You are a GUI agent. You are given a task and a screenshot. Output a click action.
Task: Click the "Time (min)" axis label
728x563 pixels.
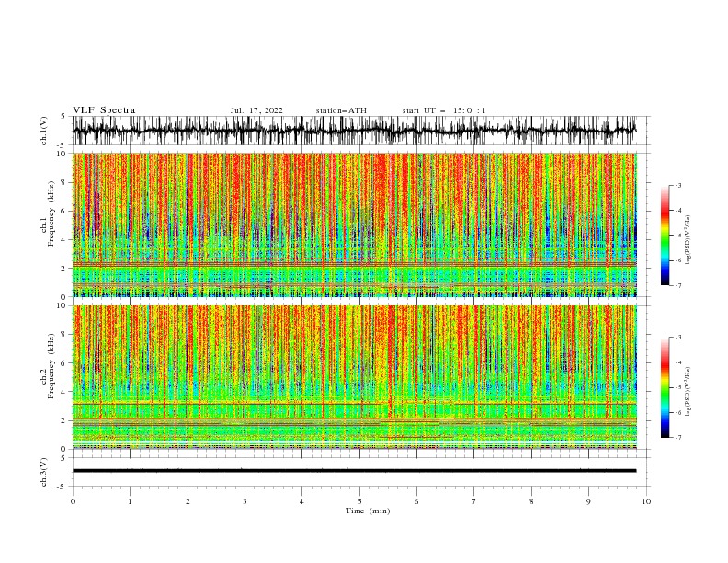pos(368,511)
